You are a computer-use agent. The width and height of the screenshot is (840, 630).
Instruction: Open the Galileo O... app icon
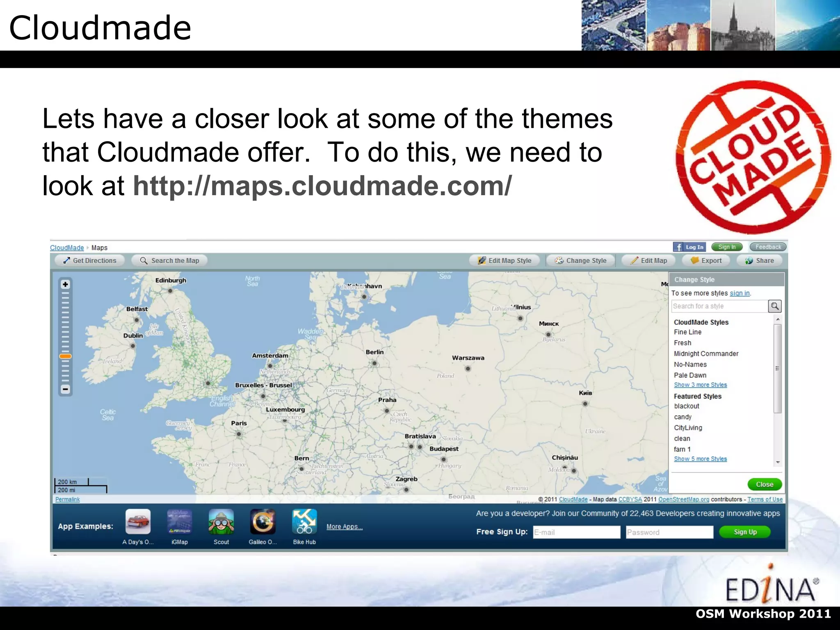coord(263,522)
